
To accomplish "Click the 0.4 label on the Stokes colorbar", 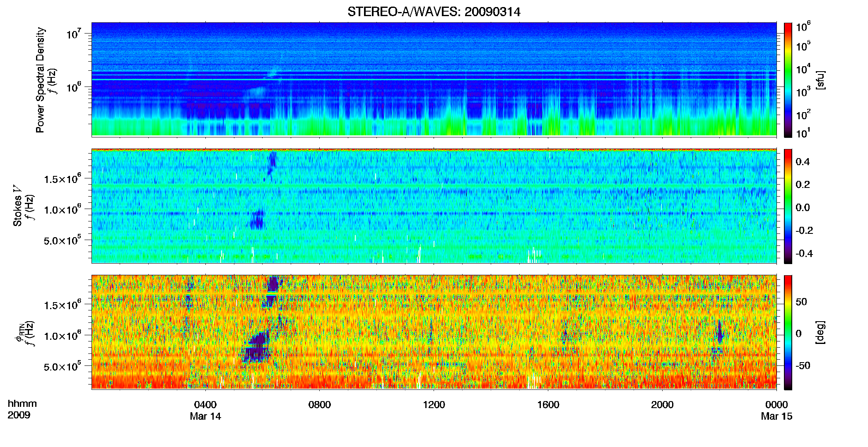I will [x=803, y=162].
